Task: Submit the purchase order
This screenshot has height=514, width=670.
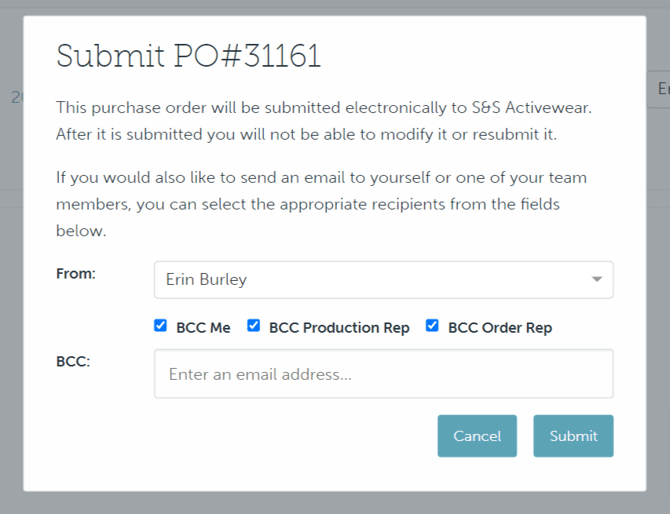Action: coord(573,436)
